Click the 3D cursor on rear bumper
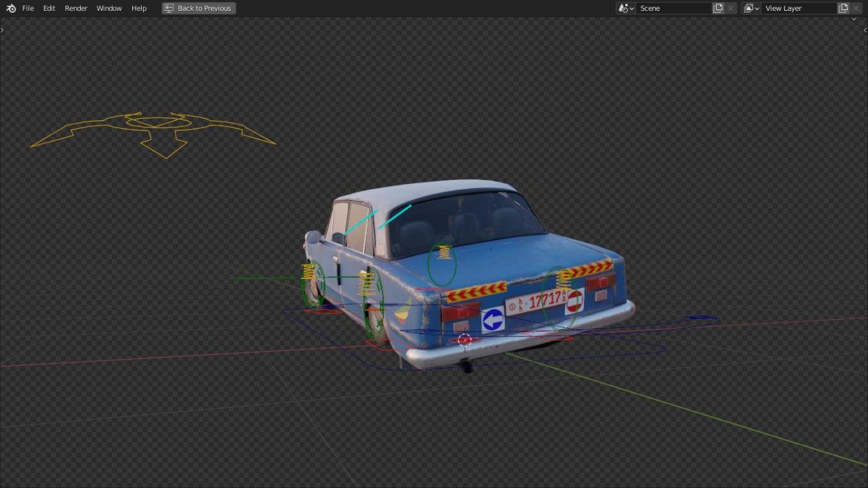Image resolution: width=868 pixels, height=488 pixels. click(x=465, y=339)
